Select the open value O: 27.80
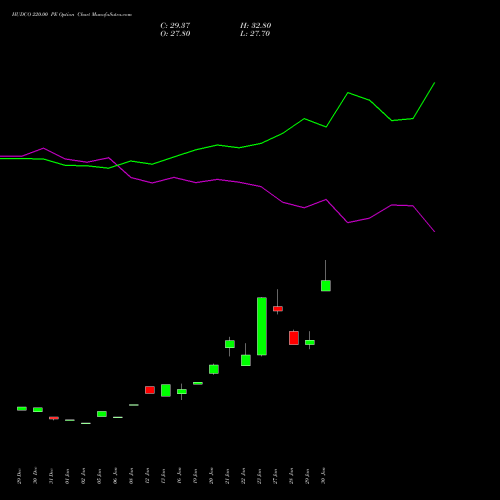500x500 pixels. 175,34
